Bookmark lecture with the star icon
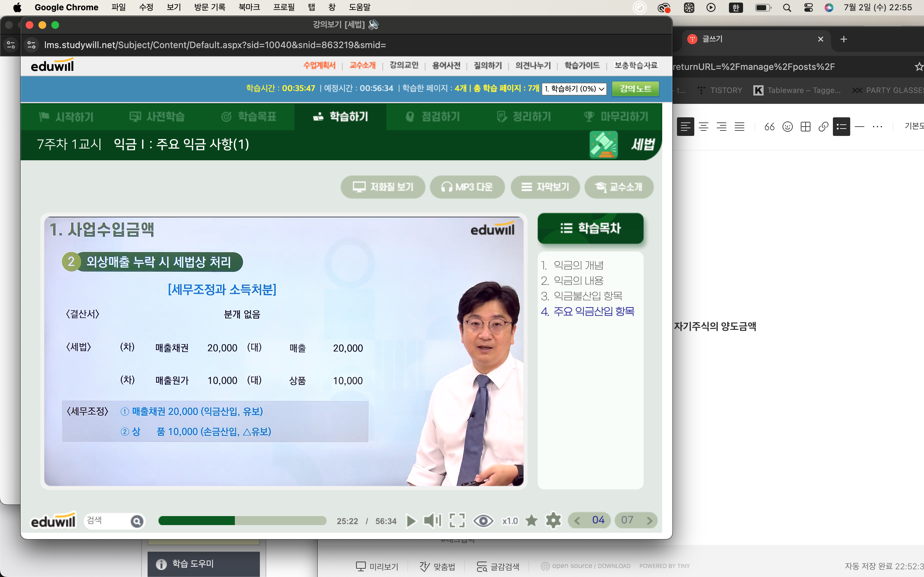This screenshot has width=924, height=577. click(531, 521)
